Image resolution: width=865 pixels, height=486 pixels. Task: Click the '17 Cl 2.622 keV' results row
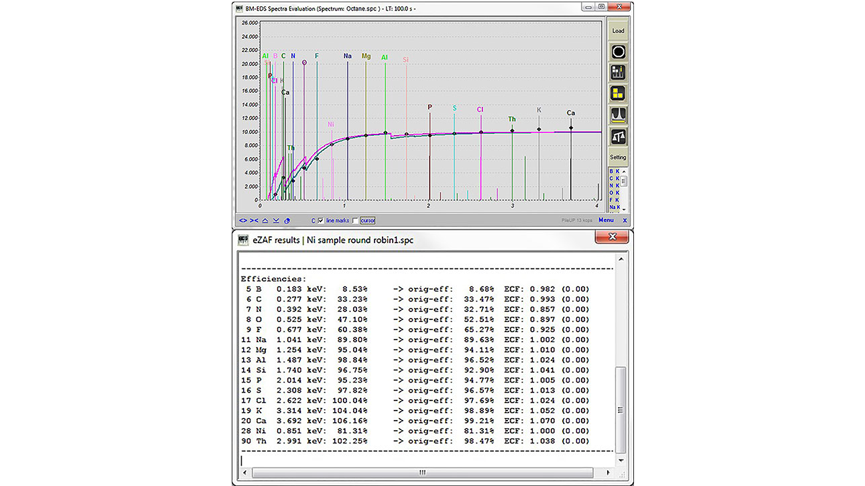coord(415,400)
